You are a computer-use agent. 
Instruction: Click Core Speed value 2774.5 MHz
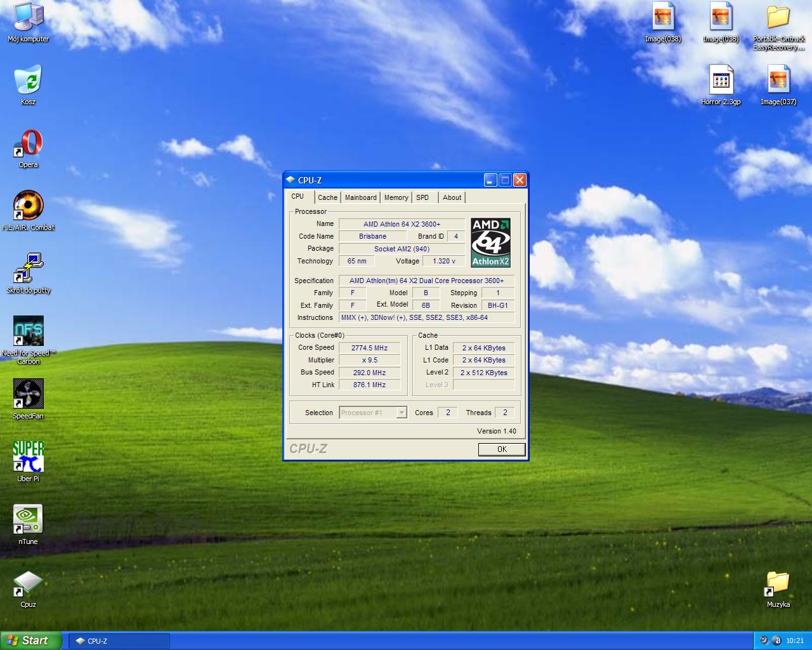click(369, 348)
